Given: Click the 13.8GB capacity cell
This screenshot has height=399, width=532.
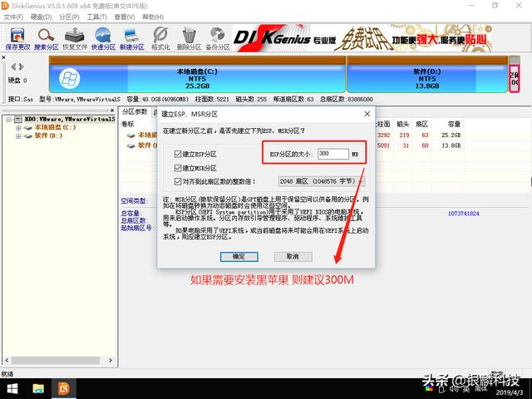Looking at the screenshot, I should pyautogui.click(x=451, y=145).
